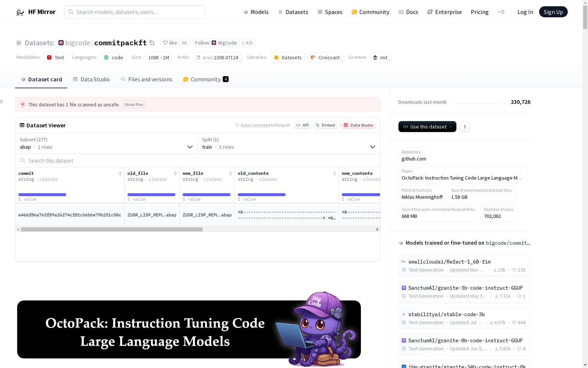This screenshot has height=368, width=588.
Task: Sort the commit column via its sort icon
Action: point(120,173)
